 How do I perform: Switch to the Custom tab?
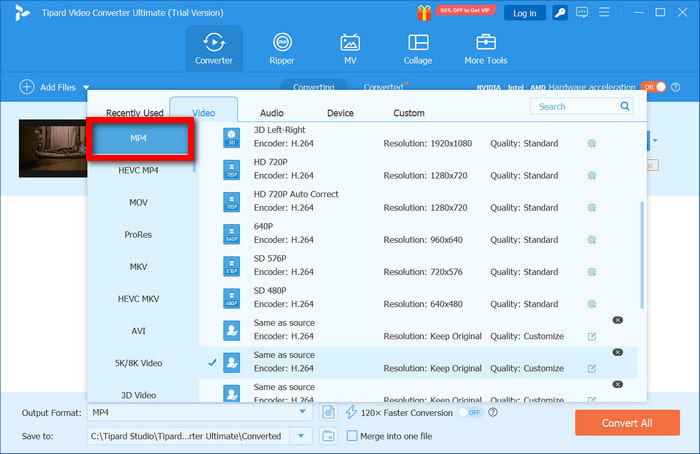(x=409, y=112)
